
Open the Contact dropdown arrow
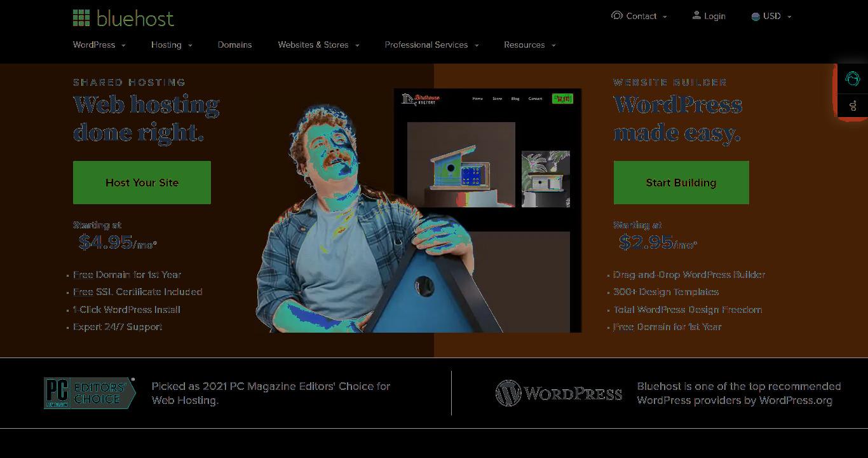coord(665,17)
